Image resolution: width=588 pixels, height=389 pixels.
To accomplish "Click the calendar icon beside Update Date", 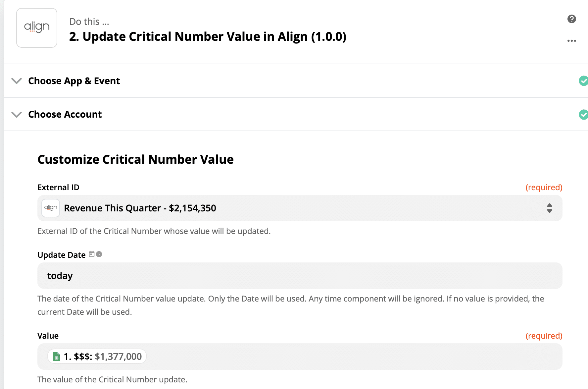I will click(x=92, y=254).
